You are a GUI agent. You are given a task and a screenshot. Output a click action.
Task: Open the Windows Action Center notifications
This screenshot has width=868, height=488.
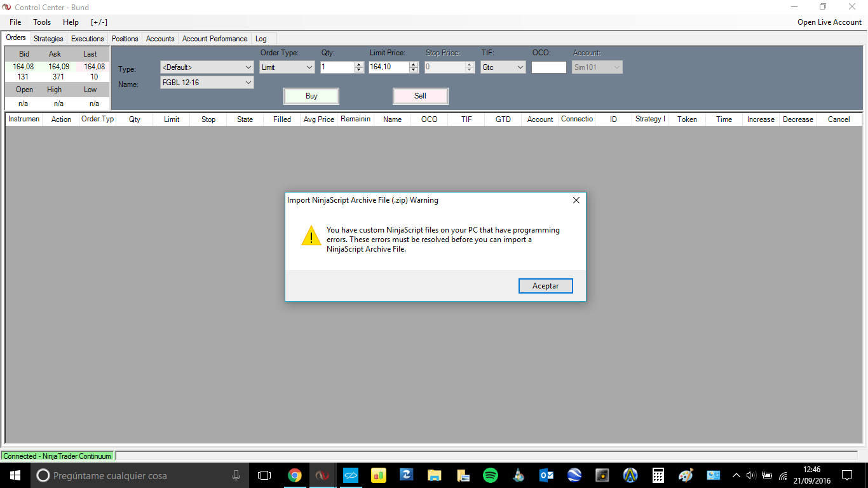[x=847, y=475]
